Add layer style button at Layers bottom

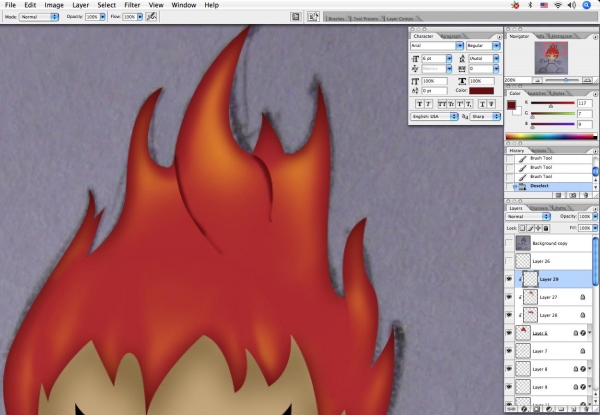point(525,410)
